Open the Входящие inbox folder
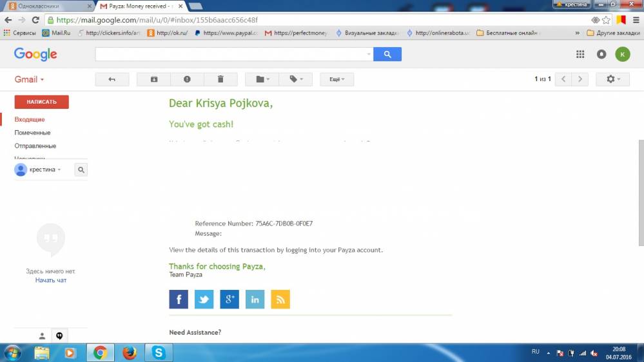Screen dimensions: 644x362 [30, 119]
